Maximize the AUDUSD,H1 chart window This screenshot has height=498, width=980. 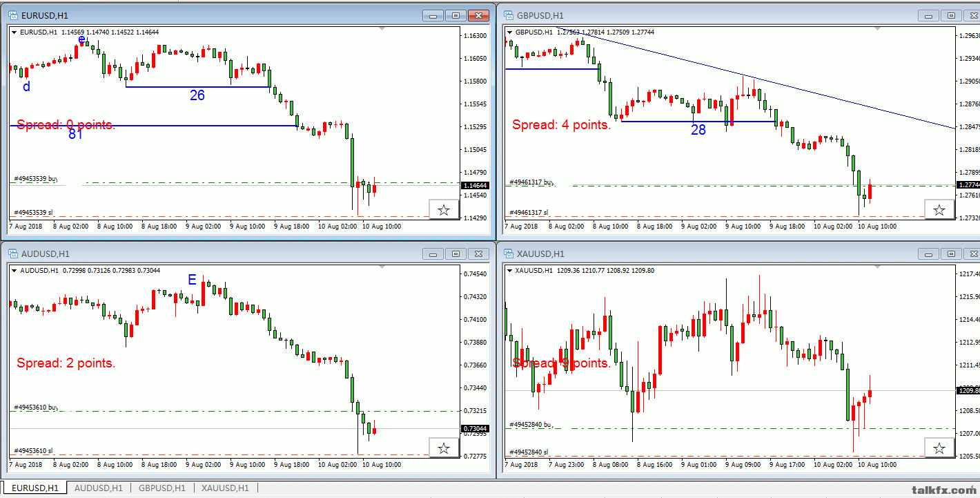tap(455, 253)
